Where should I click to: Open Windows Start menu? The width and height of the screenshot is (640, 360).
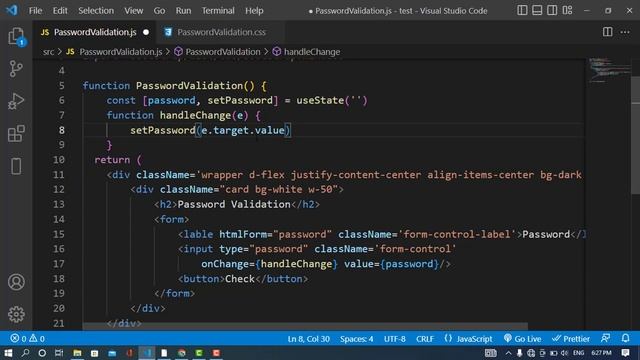click(8, 353)
